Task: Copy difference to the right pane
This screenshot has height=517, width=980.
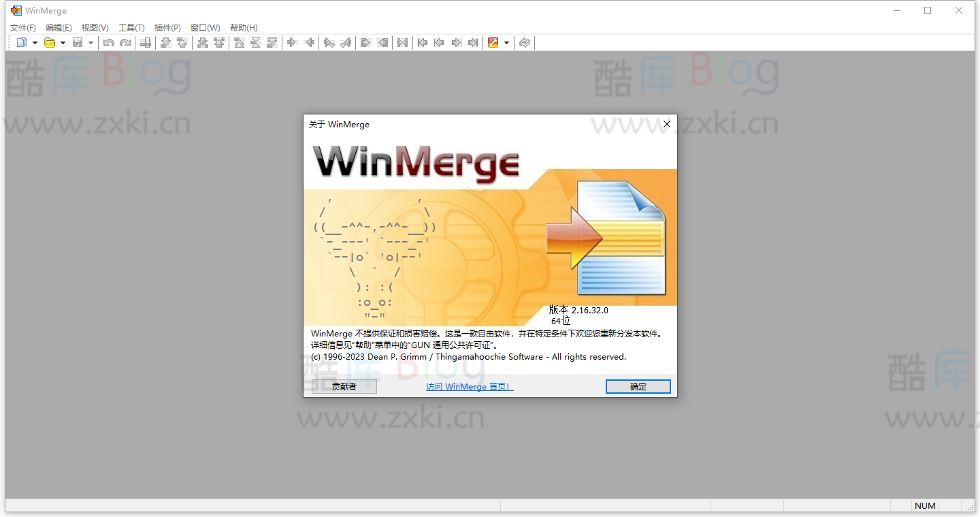Action: point(293,42)
